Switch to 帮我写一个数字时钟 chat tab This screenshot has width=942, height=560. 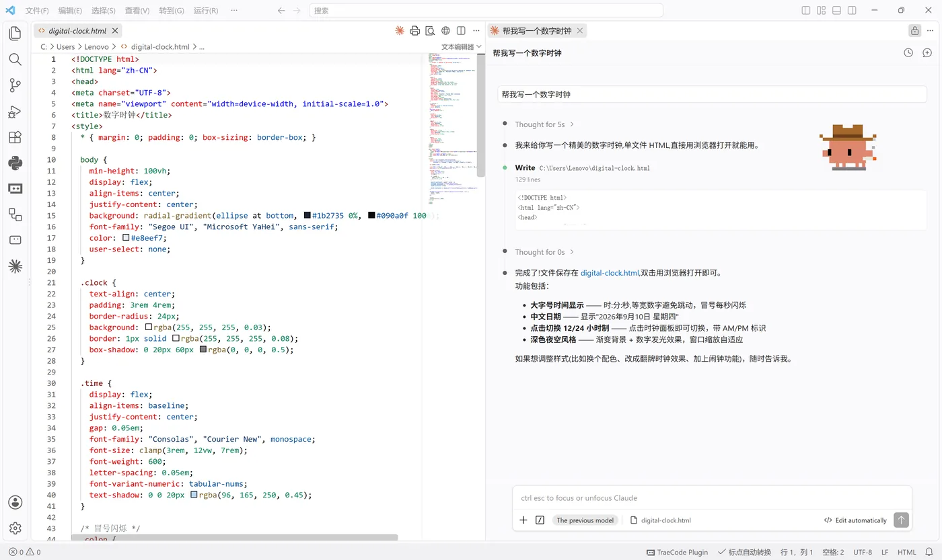tap(537, 31)
